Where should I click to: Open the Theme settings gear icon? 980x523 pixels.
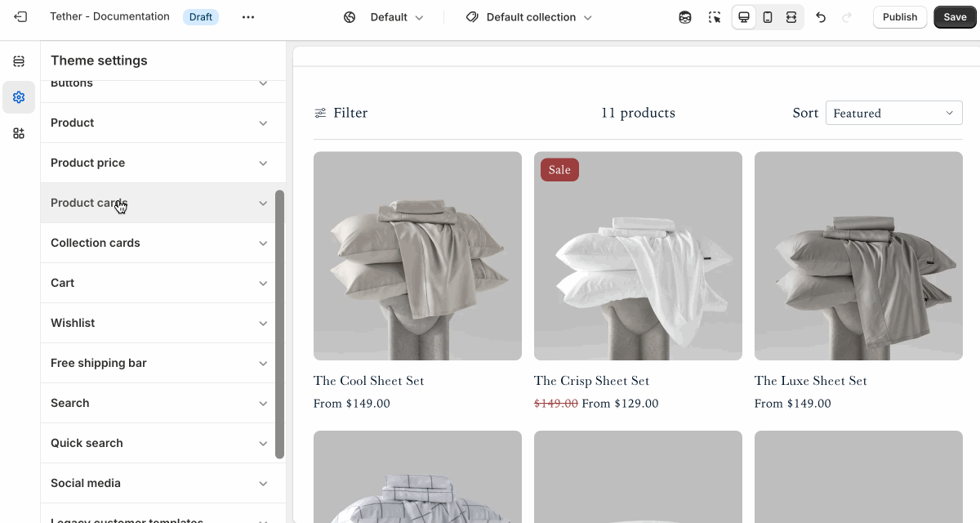coord(19,97)
